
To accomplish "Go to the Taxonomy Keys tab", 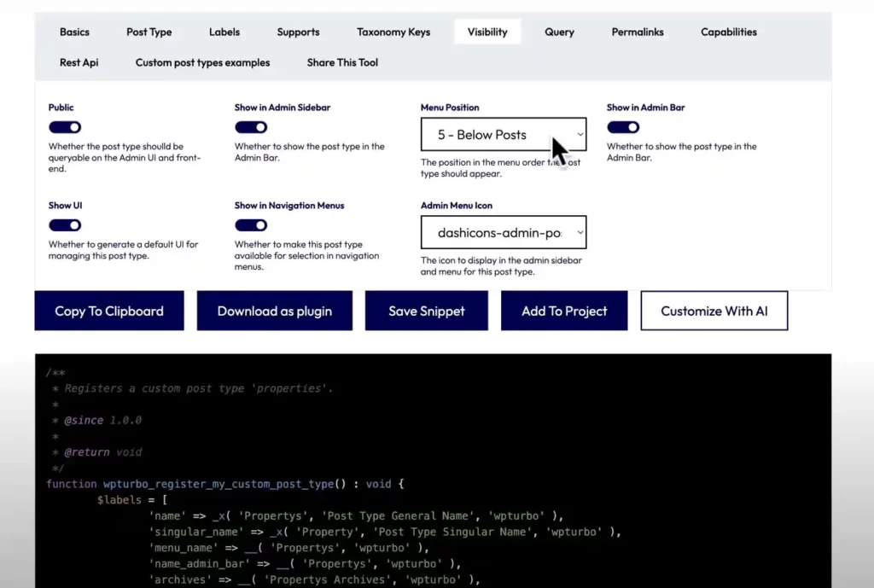I will click(393, 32).
